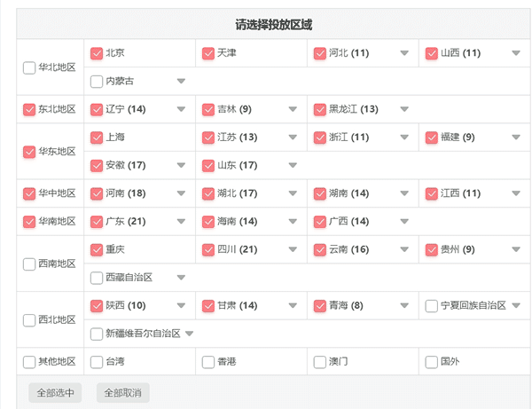Click the 全部选中 button

(55, 392)
